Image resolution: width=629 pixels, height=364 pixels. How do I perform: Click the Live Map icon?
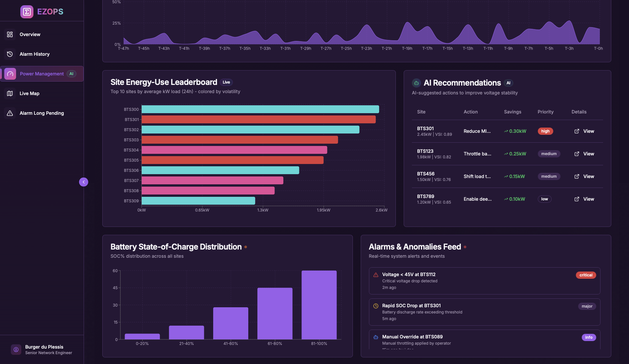coord(10,93)
